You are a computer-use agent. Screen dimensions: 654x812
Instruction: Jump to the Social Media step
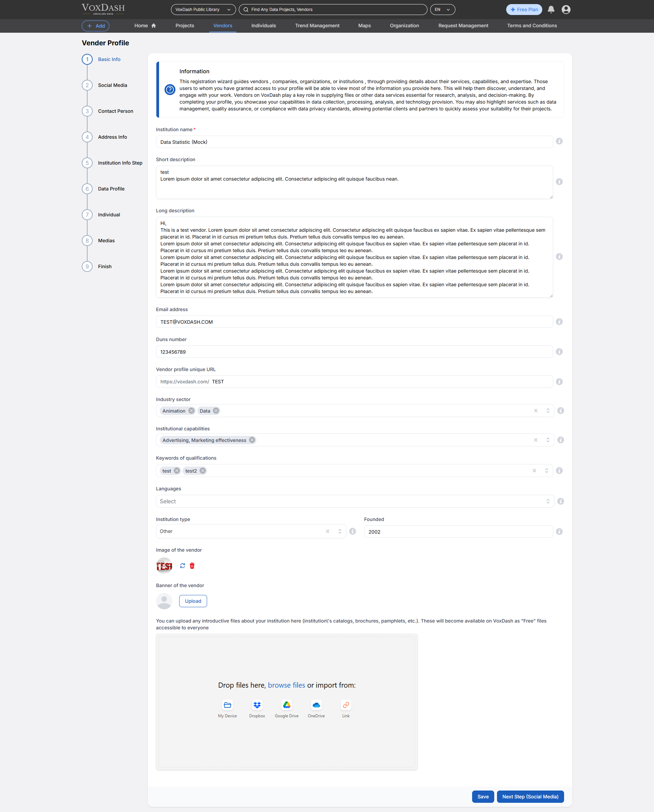pyautogui.click(x=112, y=85)
